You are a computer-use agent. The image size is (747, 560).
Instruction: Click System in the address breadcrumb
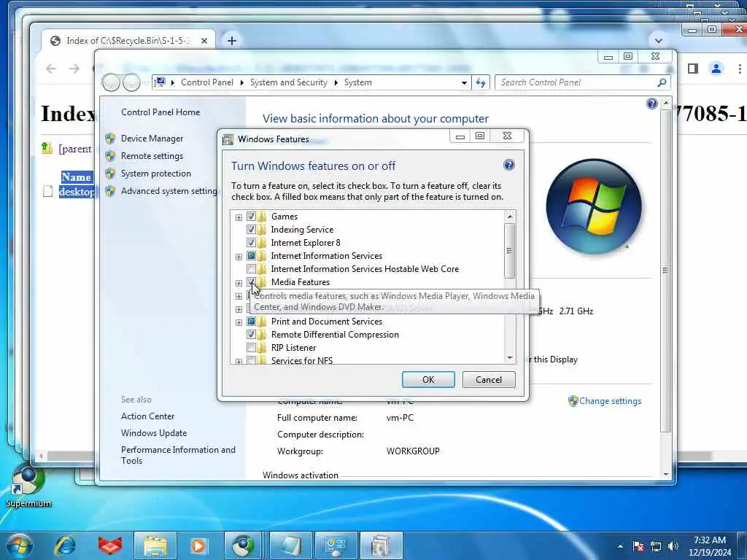coord(357,82)
